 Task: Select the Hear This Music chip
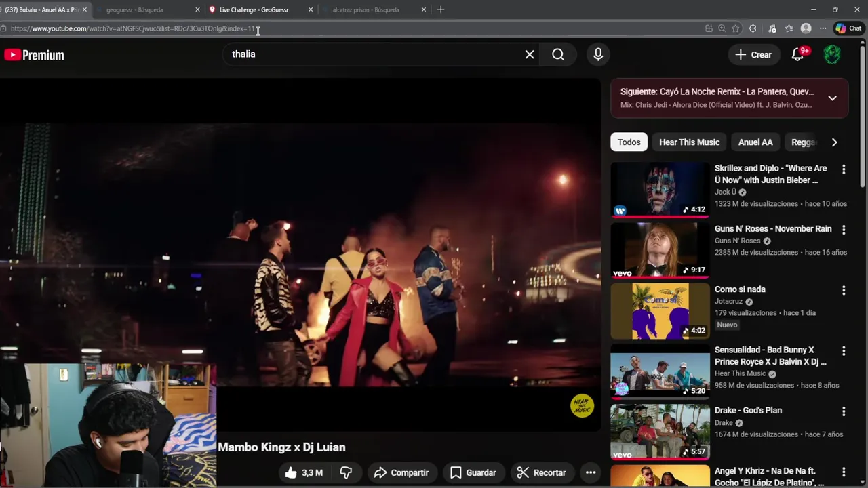click(689, 142)
